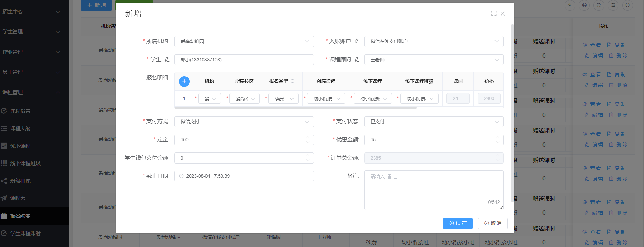Open 报名续费 menu item

coord(35,216)
